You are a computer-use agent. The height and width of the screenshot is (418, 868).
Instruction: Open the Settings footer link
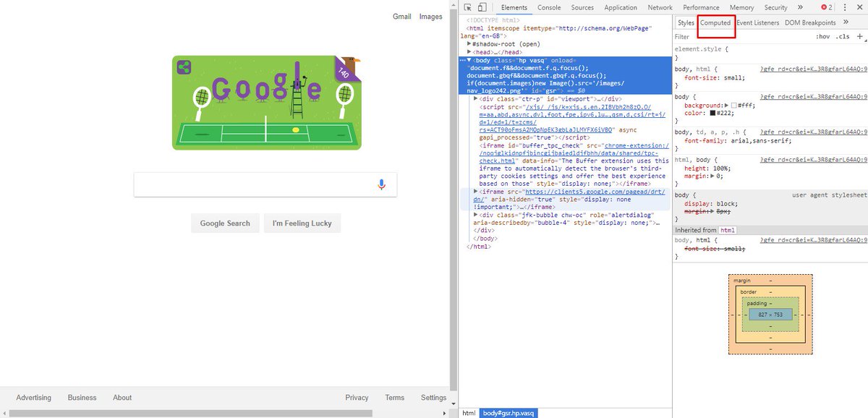(x=433, y=398)
